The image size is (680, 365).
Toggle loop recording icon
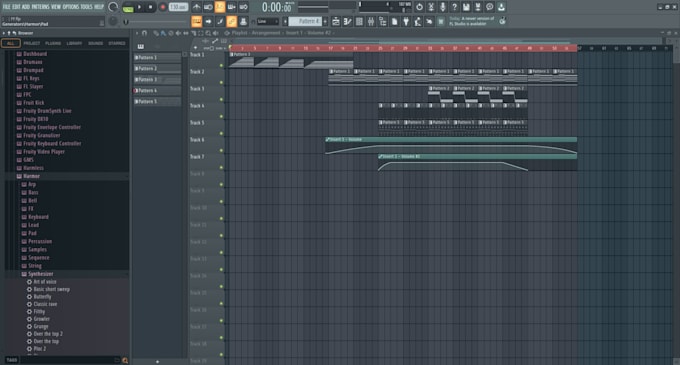pyautogui.click(x=243, y=7)
